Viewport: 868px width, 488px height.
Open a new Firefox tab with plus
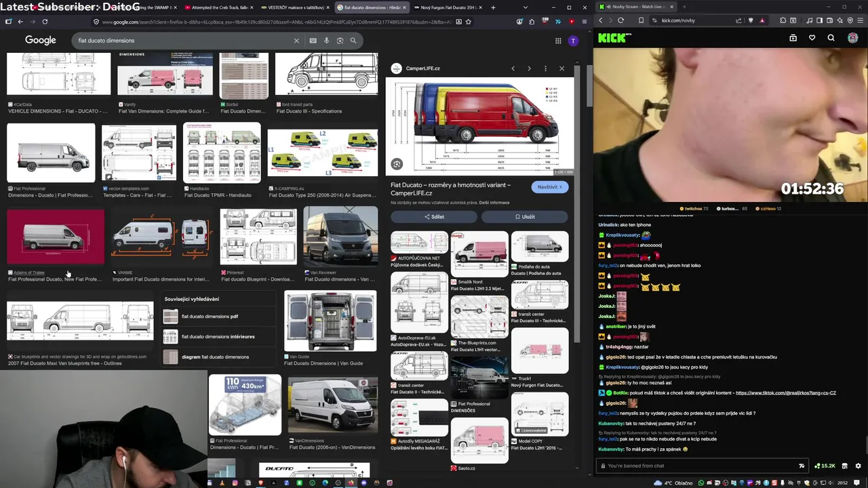[x=493, y=7]
